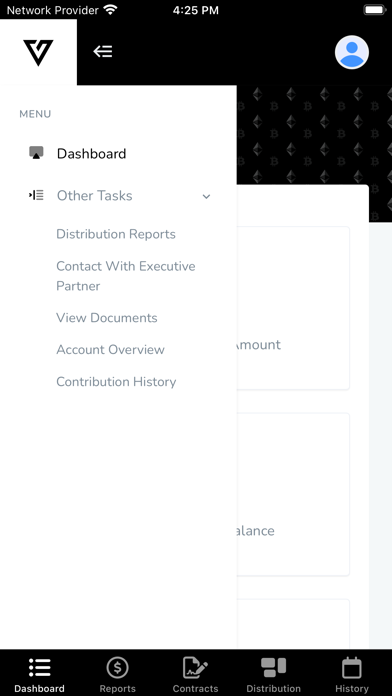Go to View Documents
Image resolution: width=392 pixels, height=696 pixels.
pyautogui.click(x=107, y=318)
